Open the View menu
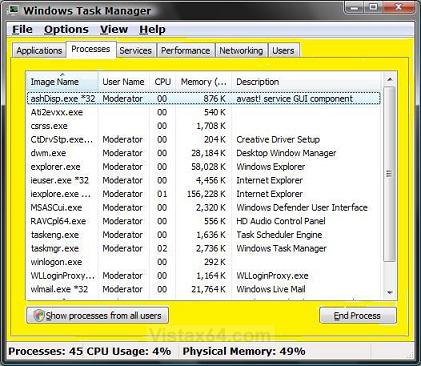Viewport: 421px width, 366px height. pos(114,29)
